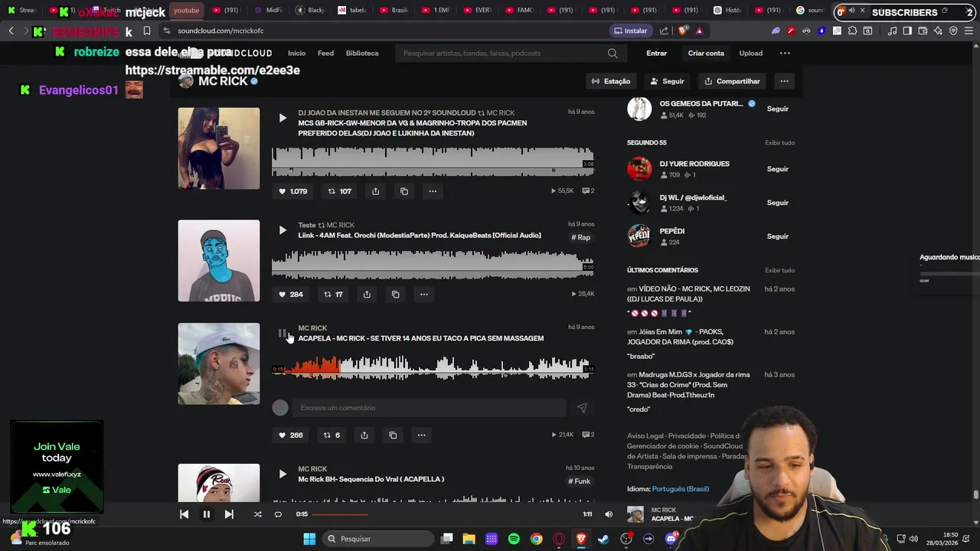Open the Funk genre tag
The image size is (980, 551).
[580, 481]
